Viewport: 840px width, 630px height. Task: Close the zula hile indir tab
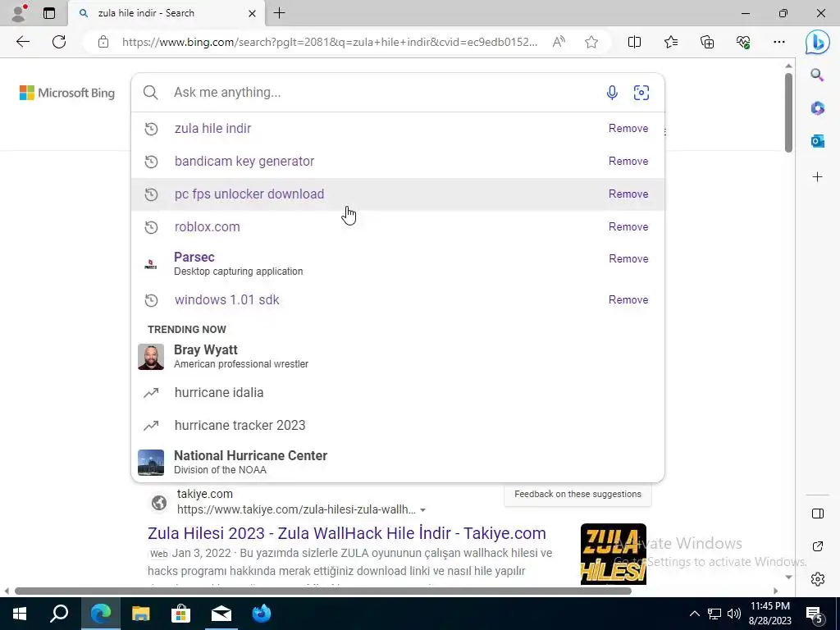(252, 13)
